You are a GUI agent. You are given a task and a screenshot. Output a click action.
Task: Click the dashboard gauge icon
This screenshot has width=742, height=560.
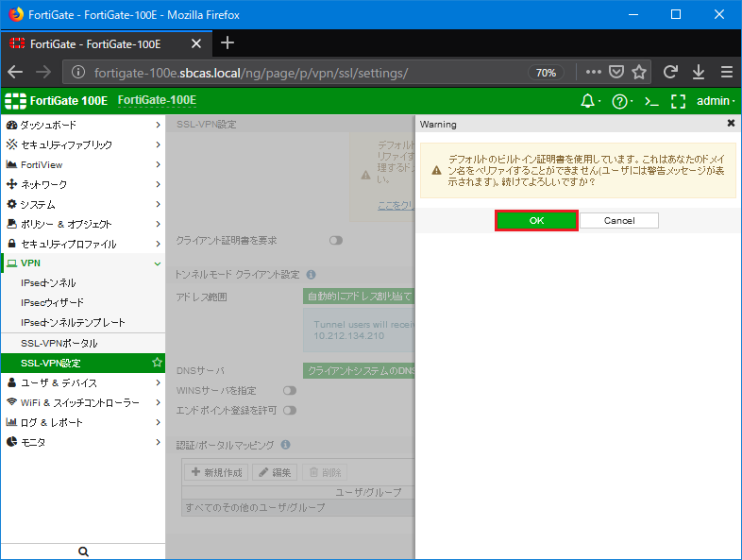(11, 125)
